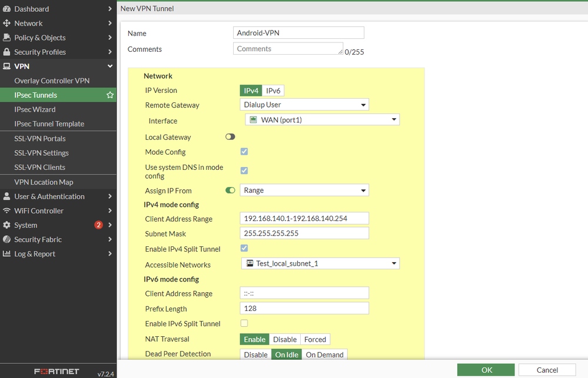Set NAT Traversal to Forced
This screenshot has height=378, width=588.
click(315, 339)
